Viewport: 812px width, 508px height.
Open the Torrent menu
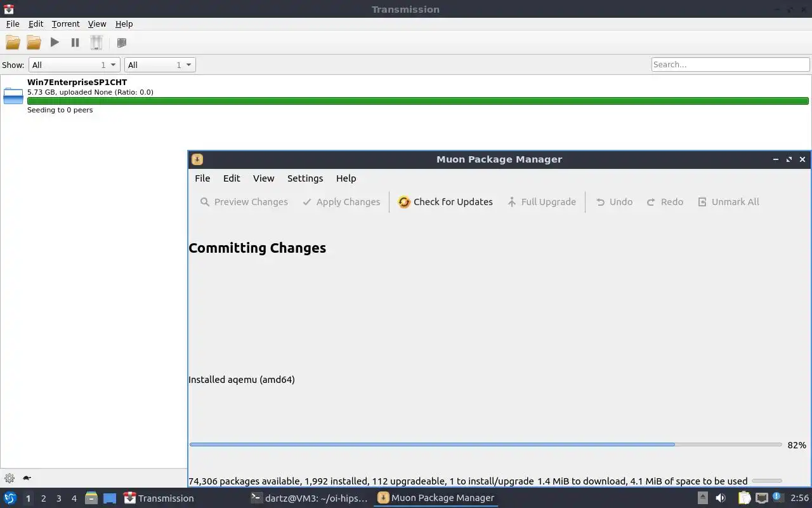(65, 23)
